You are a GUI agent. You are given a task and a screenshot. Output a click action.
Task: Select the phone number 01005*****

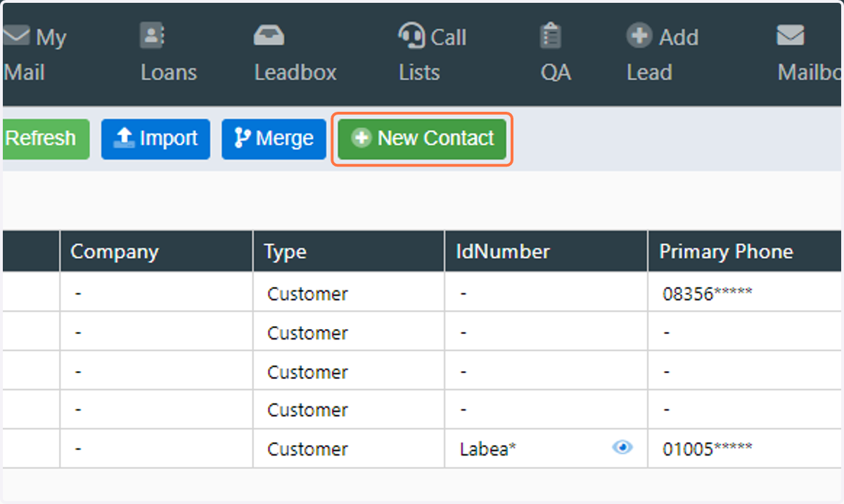click(x=708, y=448)
